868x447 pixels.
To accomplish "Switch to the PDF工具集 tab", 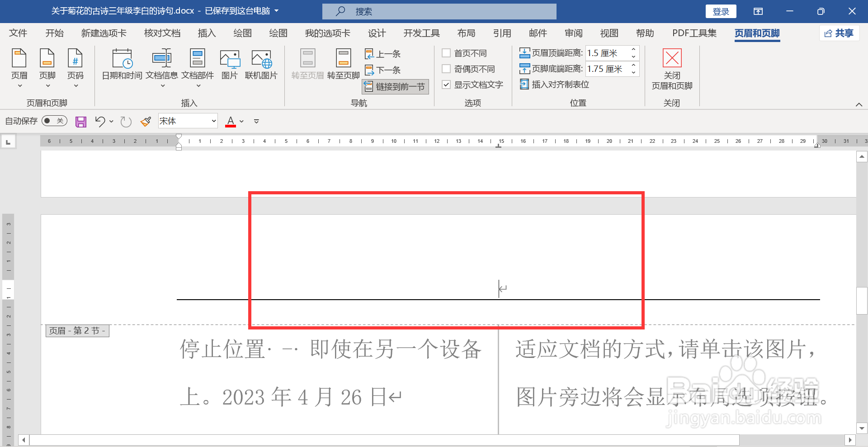I will pyautogui.click(x=694, y=33).
